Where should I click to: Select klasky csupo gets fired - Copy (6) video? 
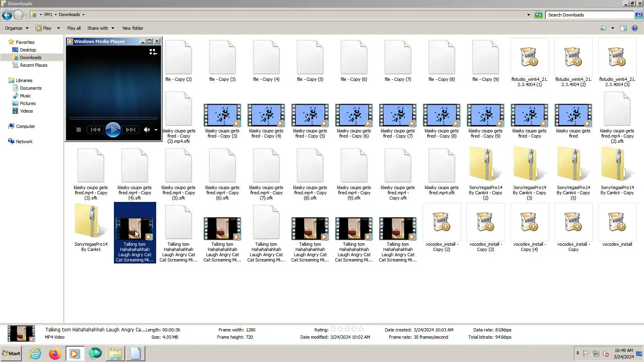pos(354,115)
